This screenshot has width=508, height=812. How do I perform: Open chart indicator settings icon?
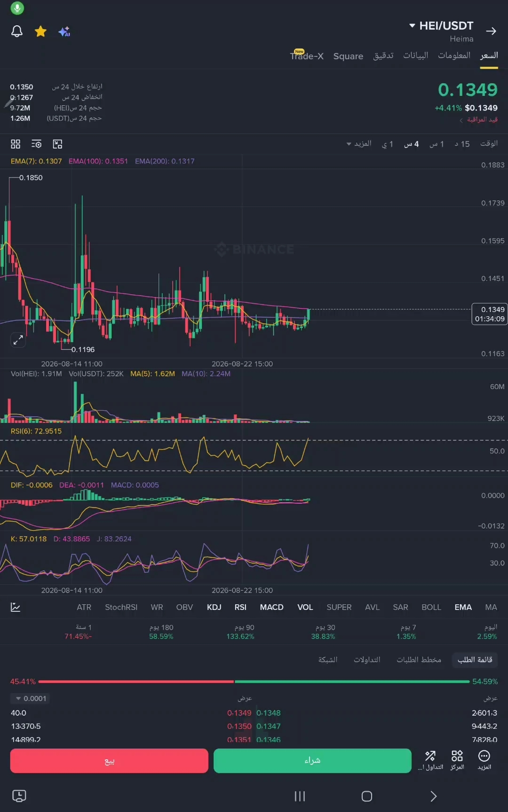36,144
